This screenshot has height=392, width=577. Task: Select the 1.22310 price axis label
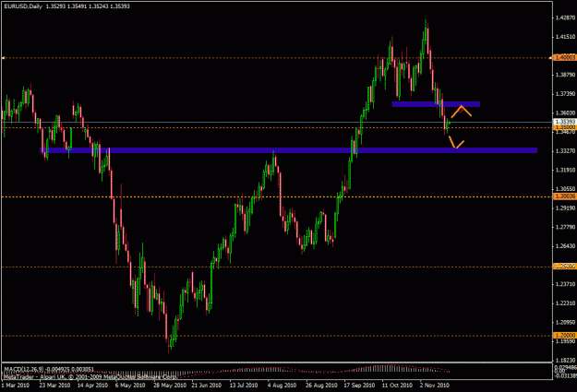[x=565, y=303]
